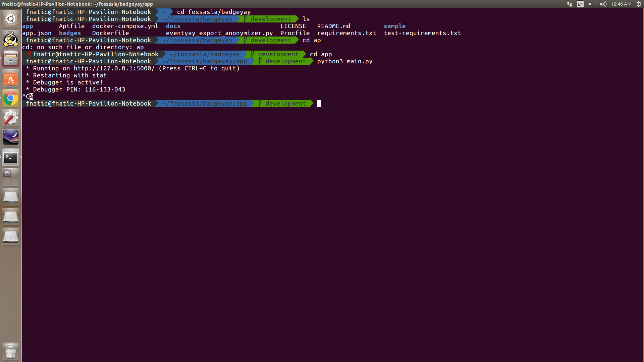Open the third mounted drive icon
Image resolution: width=644 pixels, height=362 pixels.
coord(11,236)
